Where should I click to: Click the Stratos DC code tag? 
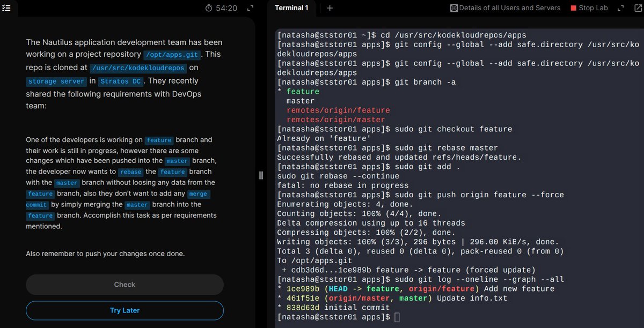coord(121,81)
